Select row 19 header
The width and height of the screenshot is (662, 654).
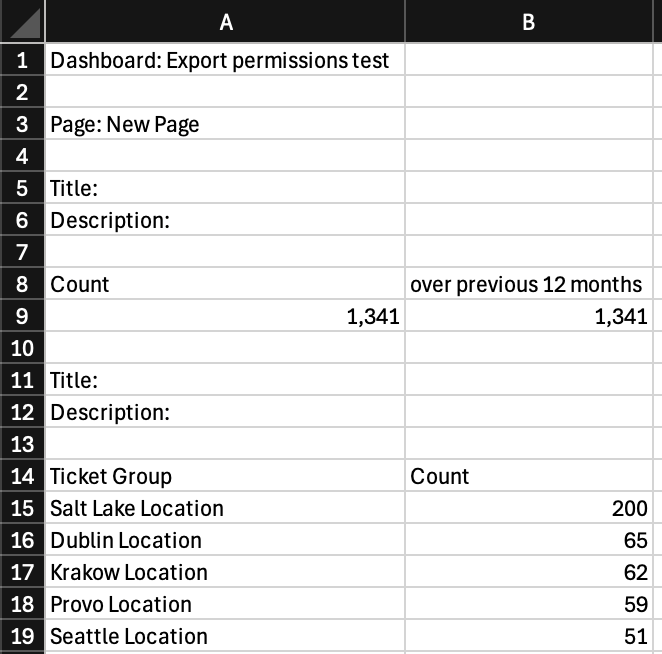[22, 636]
